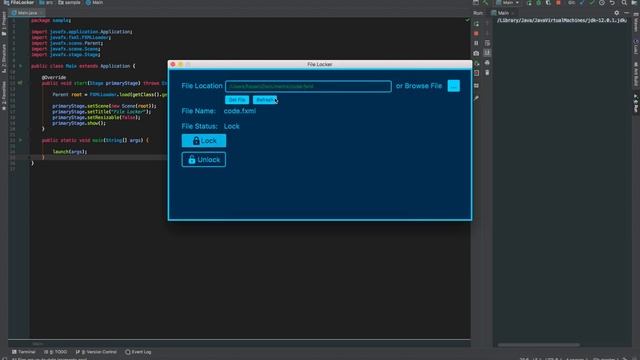This screenshot has height=360, width=640.
Task: Click the red Stop icon in Run panel
Action: pos(476,33)
